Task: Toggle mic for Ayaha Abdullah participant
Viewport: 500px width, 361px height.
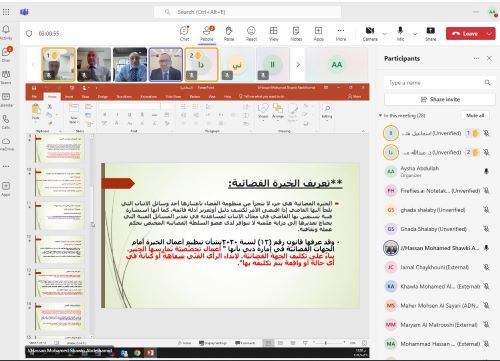Action: (x=486, y=171)
